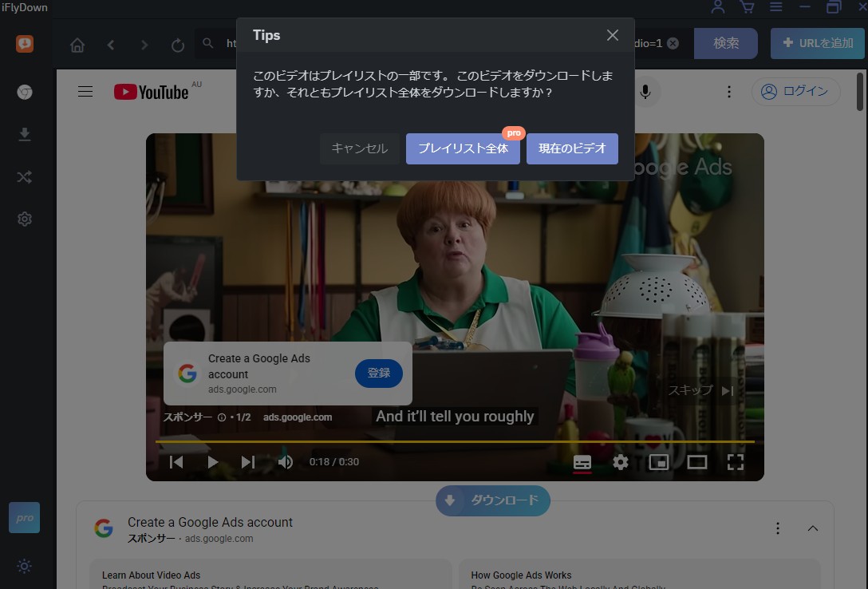This screenshot has height=589, width=868.
Task: Toggle the light theme sun icon
Action: click(x=25, y=566)
